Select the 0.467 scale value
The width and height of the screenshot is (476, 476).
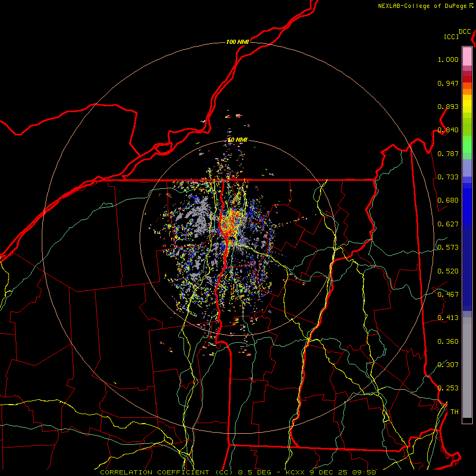[x=448, y=295]
